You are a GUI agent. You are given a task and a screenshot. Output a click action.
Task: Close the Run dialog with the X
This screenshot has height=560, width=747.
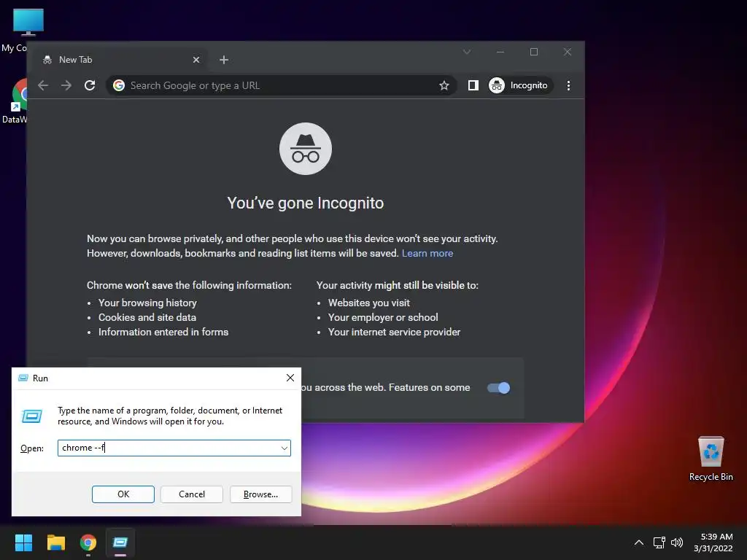click(290, 378)
